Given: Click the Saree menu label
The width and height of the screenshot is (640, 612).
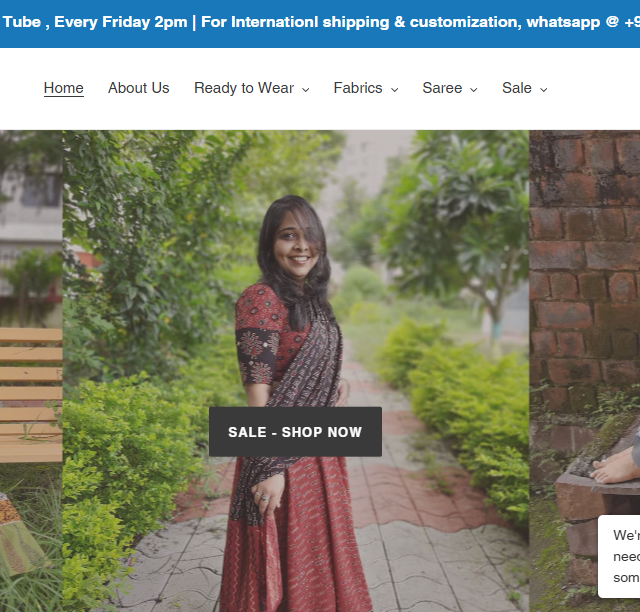Looking at the screenshot, I should [442, 88].
